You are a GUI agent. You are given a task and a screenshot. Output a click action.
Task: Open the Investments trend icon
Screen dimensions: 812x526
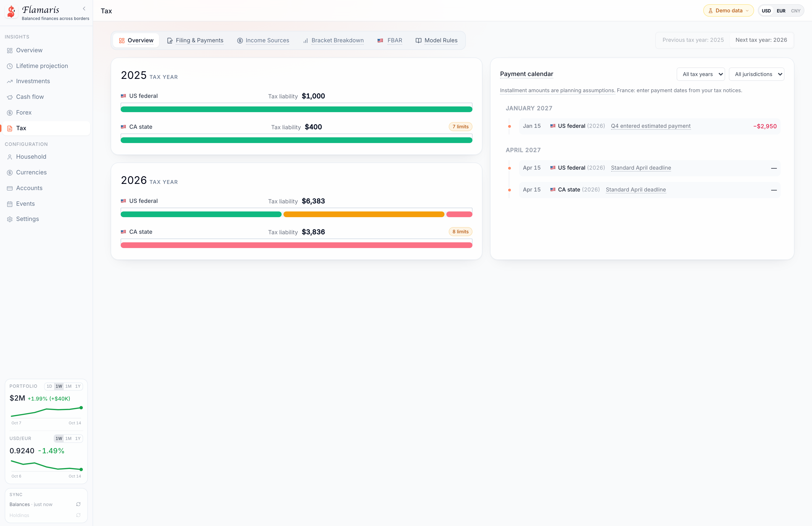(9, 81)
